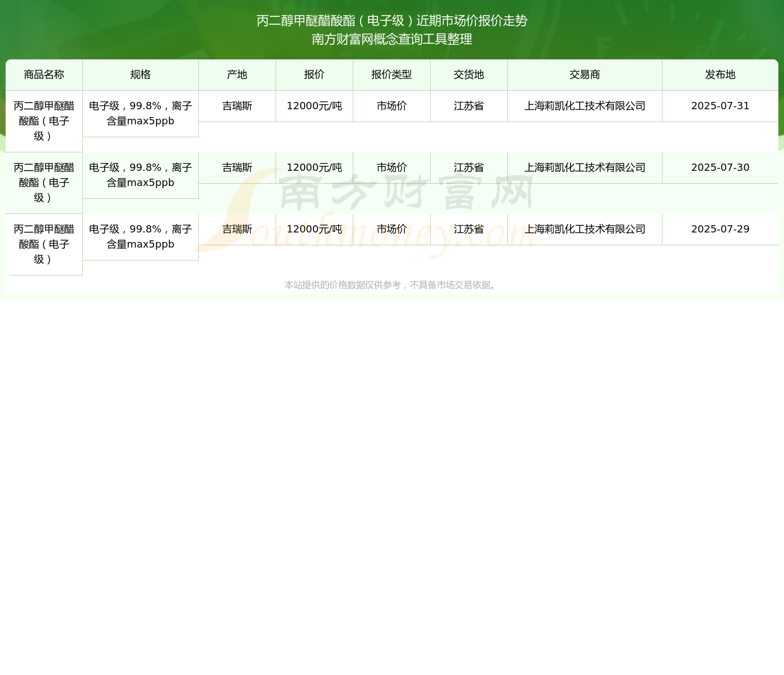The image size is (784, 675).
Task: Click 市场价 in the 2025-07-31 row
Action: coord(392,106)
